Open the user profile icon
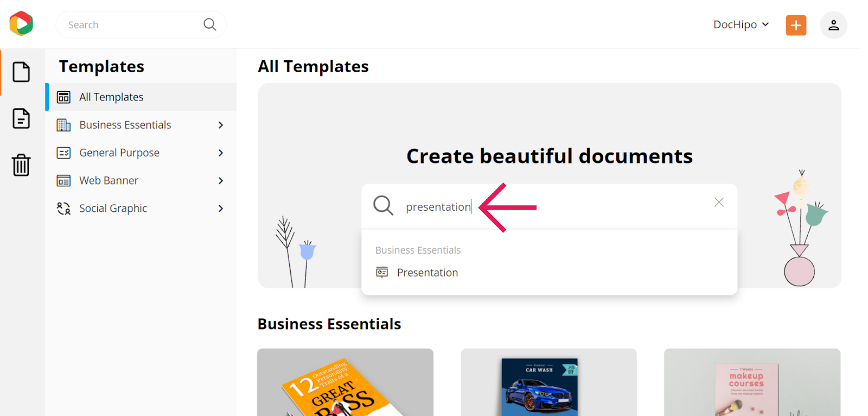868x416 pixels. [x=833, y=25]
